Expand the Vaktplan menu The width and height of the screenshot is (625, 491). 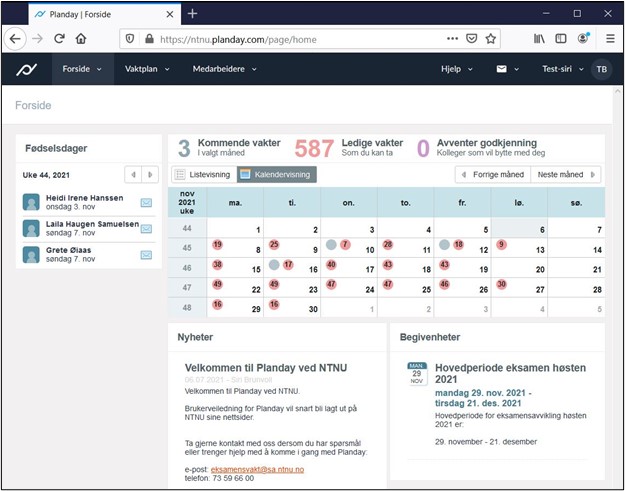pos(147,69)
